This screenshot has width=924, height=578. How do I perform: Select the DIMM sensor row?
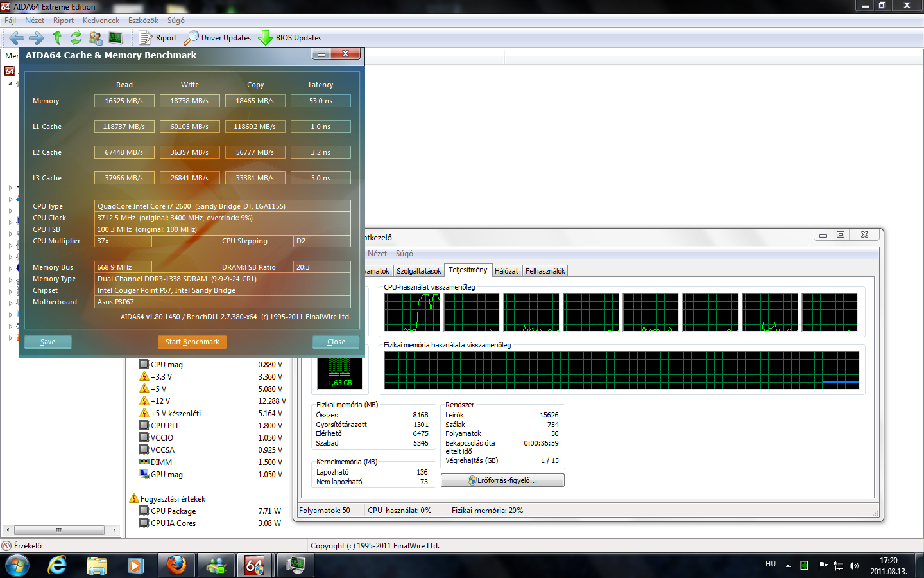pyautogui.click(x=211, y=462)
